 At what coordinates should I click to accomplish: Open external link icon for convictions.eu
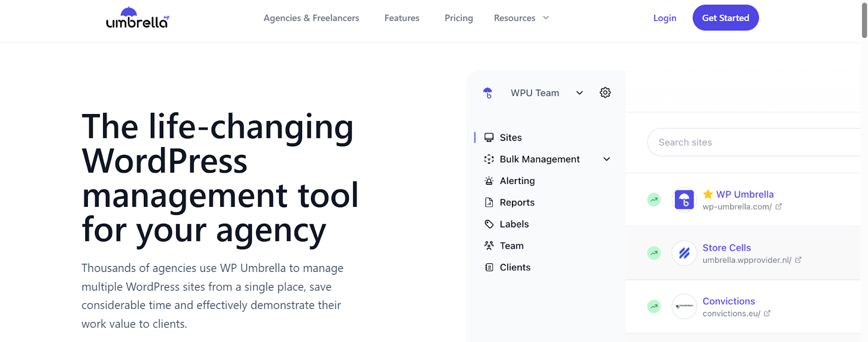coord(767,313)
